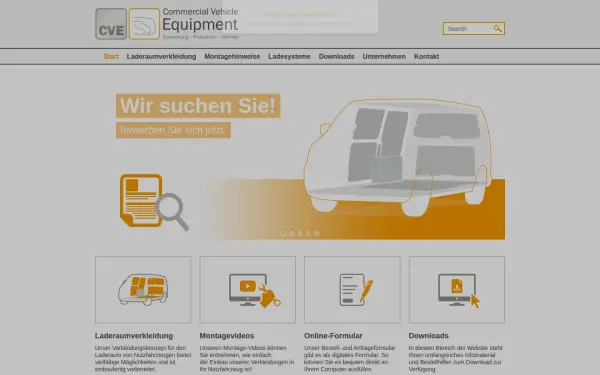The width and height of the screenshot is (600, 375).
Task: Click the 'Wir suchen Sie!' banner headline
Action: click(x=198, y=106)
